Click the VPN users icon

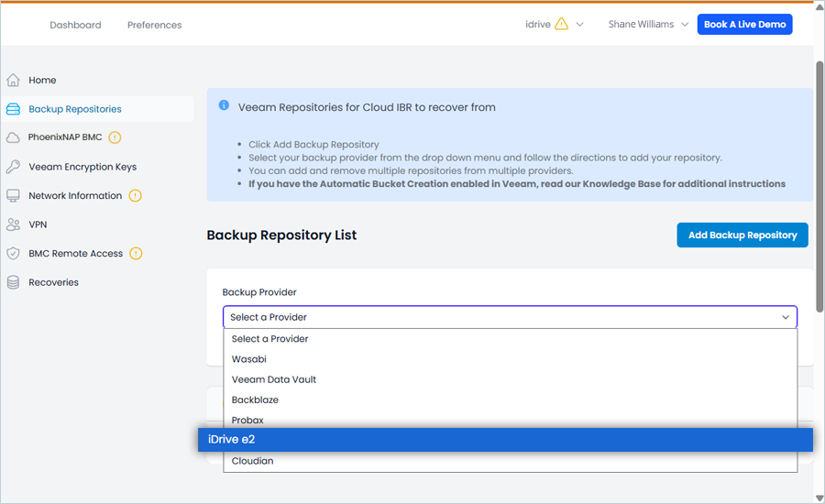13,225
